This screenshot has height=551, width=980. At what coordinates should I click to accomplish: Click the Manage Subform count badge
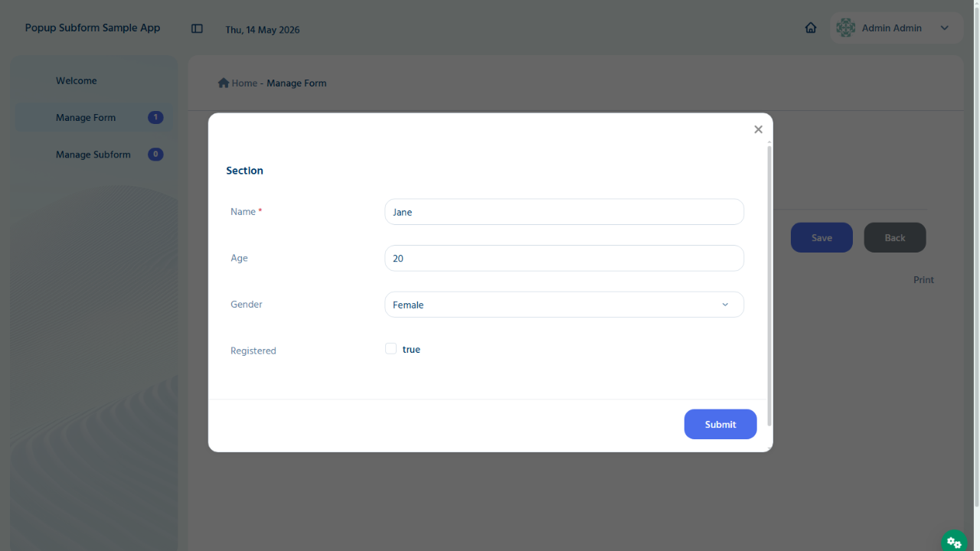coord(155,154)
